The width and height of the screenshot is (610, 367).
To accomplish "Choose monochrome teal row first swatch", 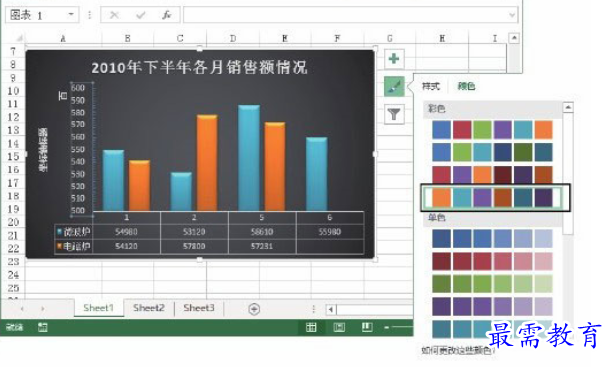I will pos(442,329).
